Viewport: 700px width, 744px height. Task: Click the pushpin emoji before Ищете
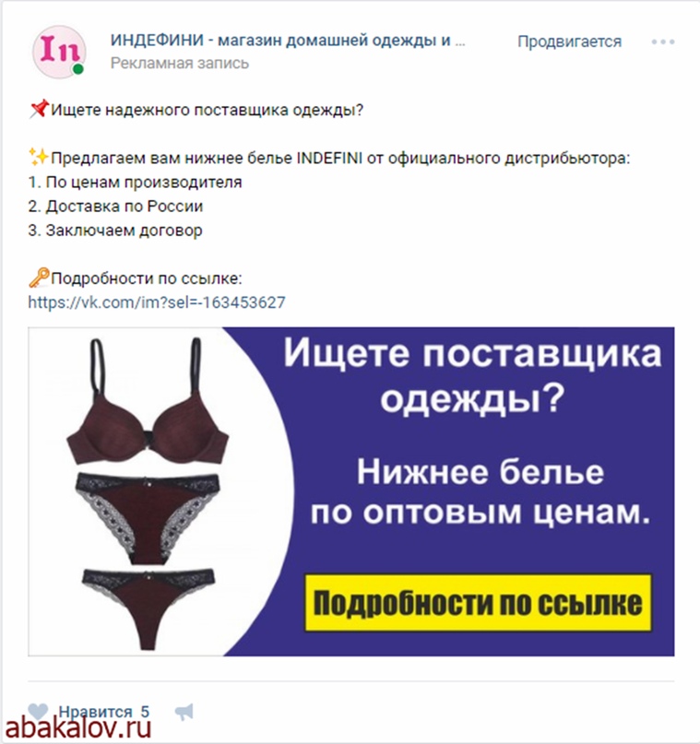pyautogui.click(x=39, y=109)
